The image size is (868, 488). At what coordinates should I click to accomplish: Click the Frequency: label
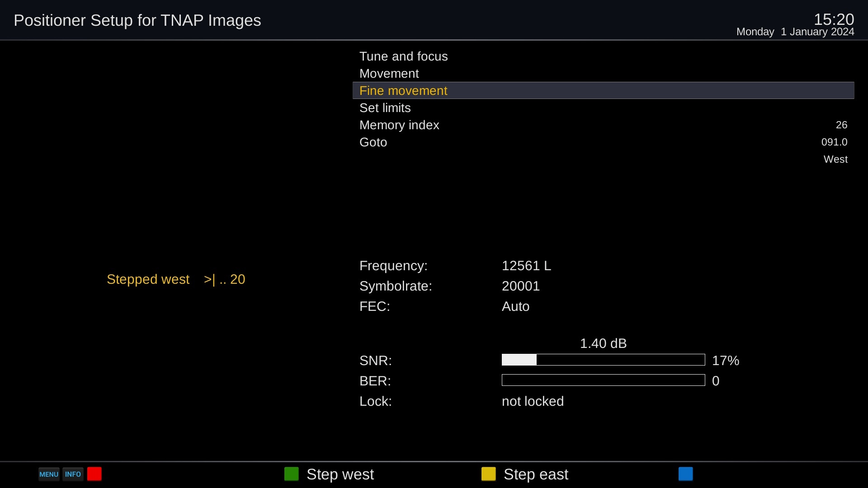[393, 266]
